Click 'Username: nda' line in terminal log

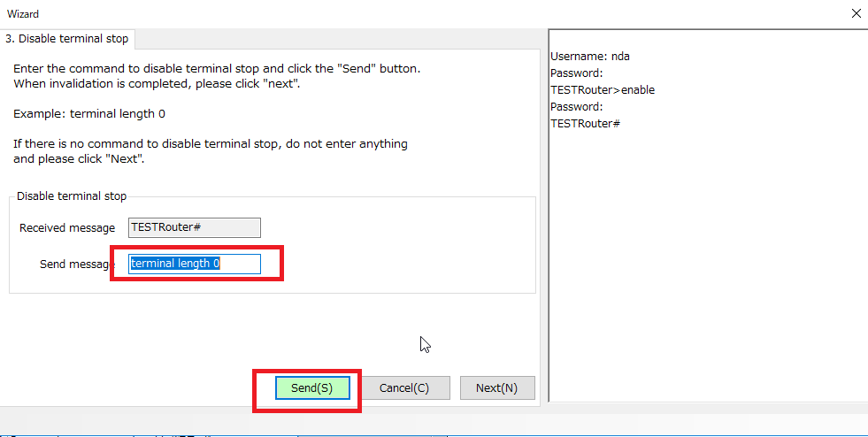[590, 57]
